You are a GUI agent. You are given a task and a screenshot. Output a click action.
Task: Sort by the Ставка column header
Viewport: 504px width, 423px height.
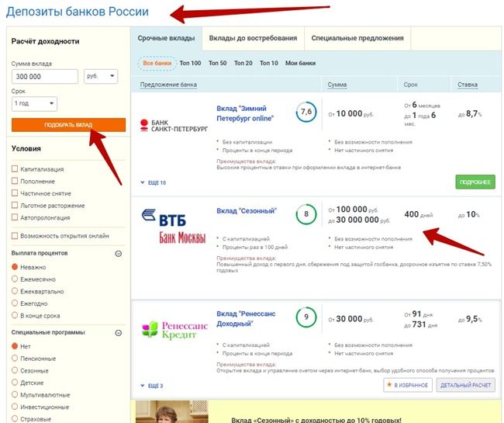pyautogui.click(x=468, y=85)
